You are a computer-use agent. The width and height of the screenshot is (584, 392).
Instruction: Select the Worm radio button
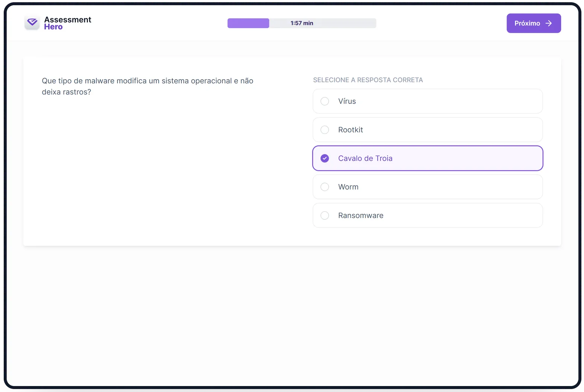click(x=325, y=187)
